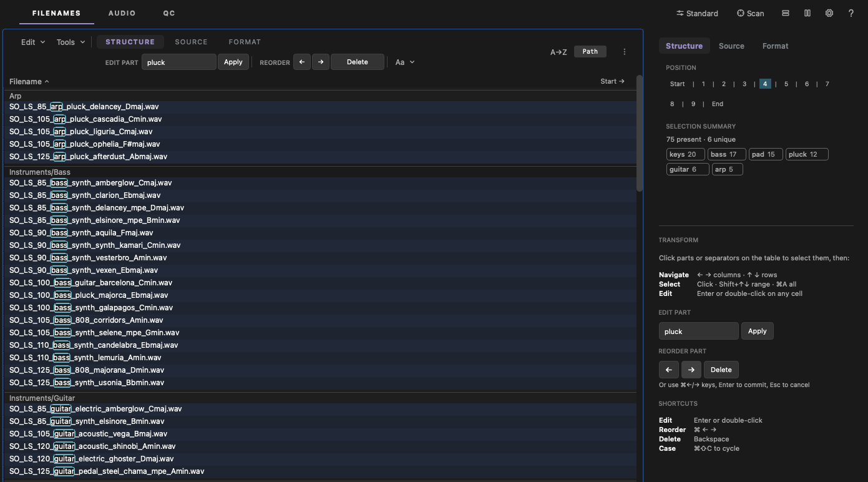Select position 2
The width and height of the screenshot is (868, 482).
point(724,84)
